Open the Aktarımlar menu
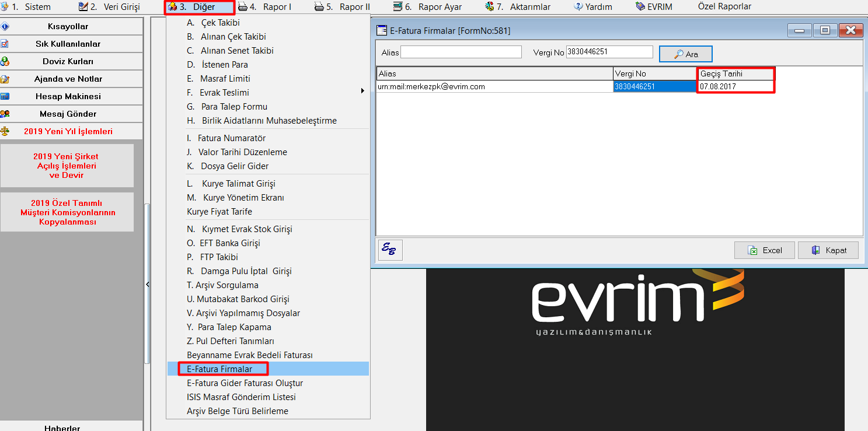This screenshot has width=868, height=431. [517, 7]
